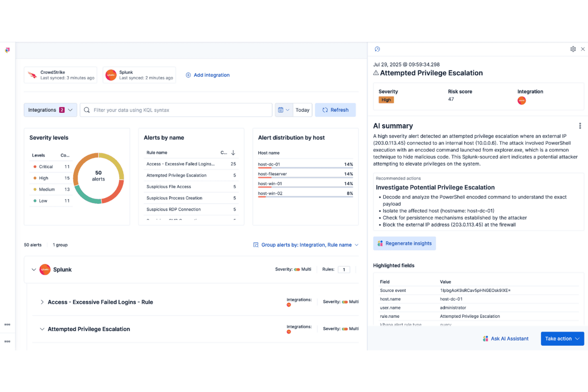
Task: Click the CrowdStrike integration card
Action: click(x=60, y=75)
